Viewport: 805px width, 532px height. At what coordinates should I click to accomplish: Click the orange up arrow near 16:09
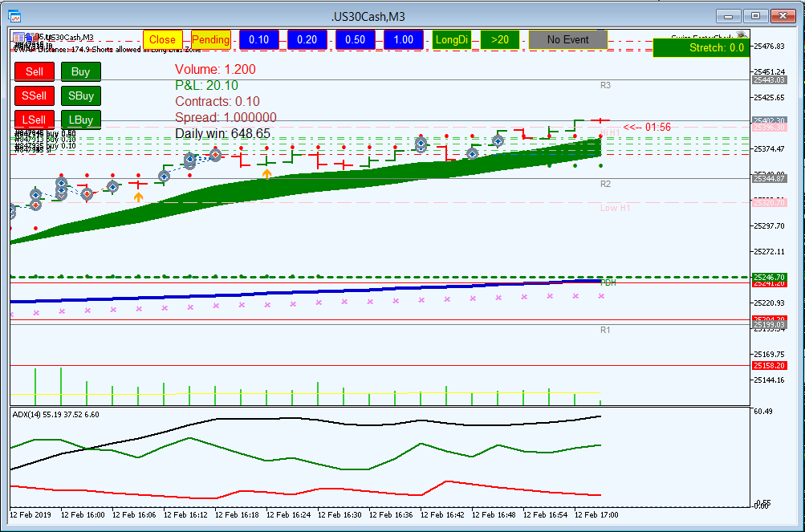point(138,196)
